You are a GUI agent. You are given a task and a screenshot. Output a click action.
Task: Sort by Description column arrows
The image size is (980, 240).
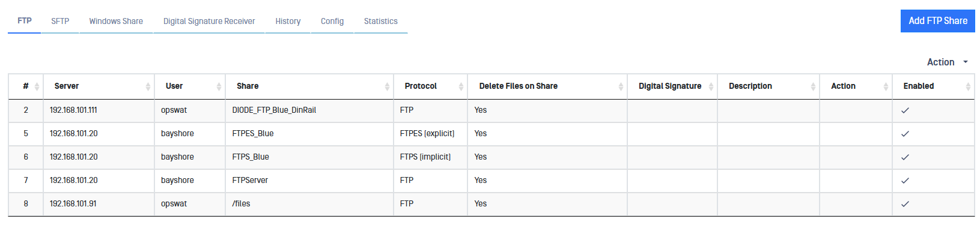[x=813, y=86]
